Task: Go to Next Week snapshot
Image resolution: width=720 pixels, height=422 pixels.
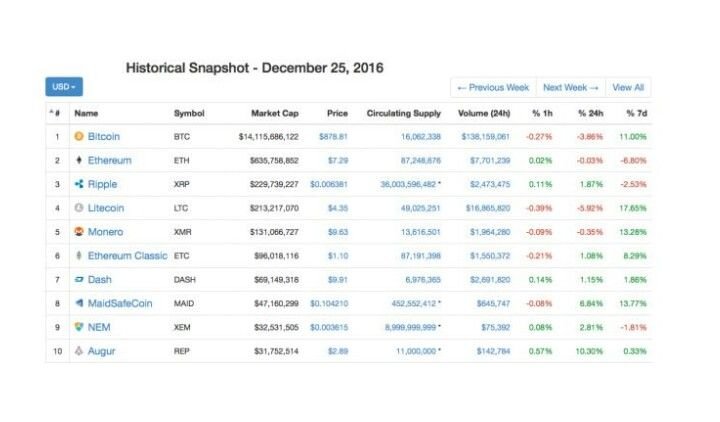Action: coord(571,88)
